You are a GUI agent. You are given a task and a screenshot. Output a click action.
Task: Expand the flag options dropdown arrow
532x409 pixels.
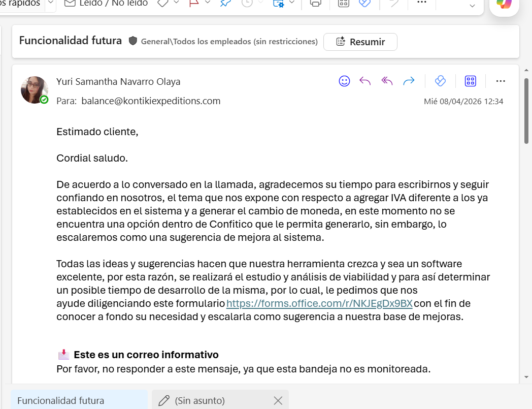click(x=208, y=3)
